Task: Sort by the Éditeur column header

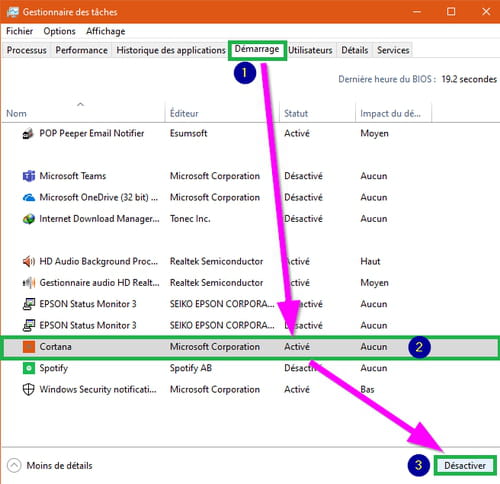Action: (x=184, y=114)
